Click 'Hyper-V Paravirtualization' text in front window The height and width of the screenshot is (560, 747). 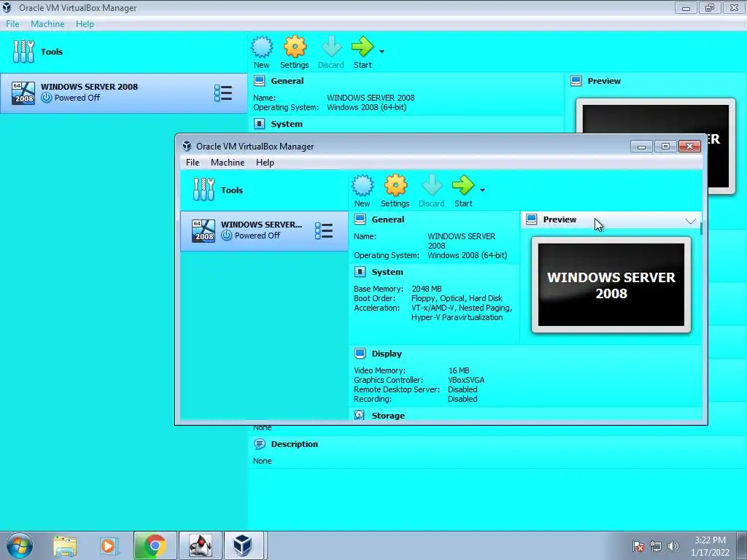[x=457, y=317]
